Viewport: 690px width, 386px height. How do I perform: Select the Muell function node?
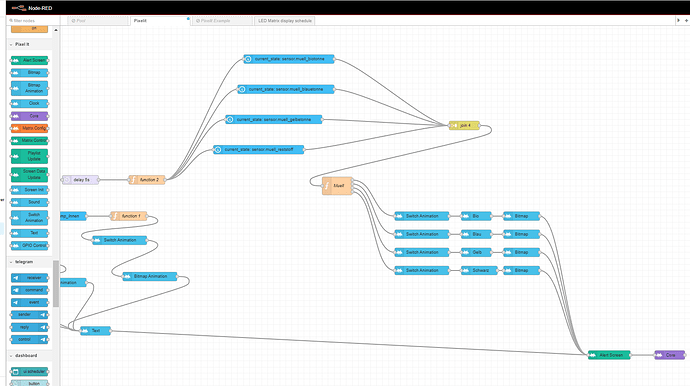coord(338,186)
